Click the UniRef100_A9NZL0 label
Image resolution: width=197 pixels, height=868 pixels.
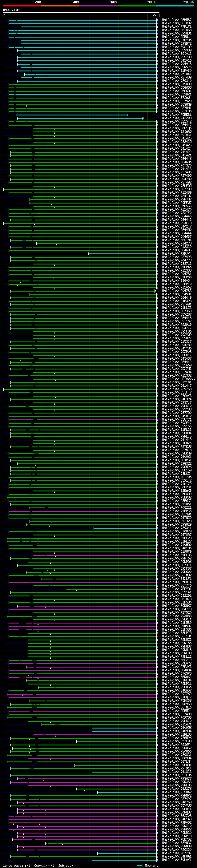click(177, 826)
